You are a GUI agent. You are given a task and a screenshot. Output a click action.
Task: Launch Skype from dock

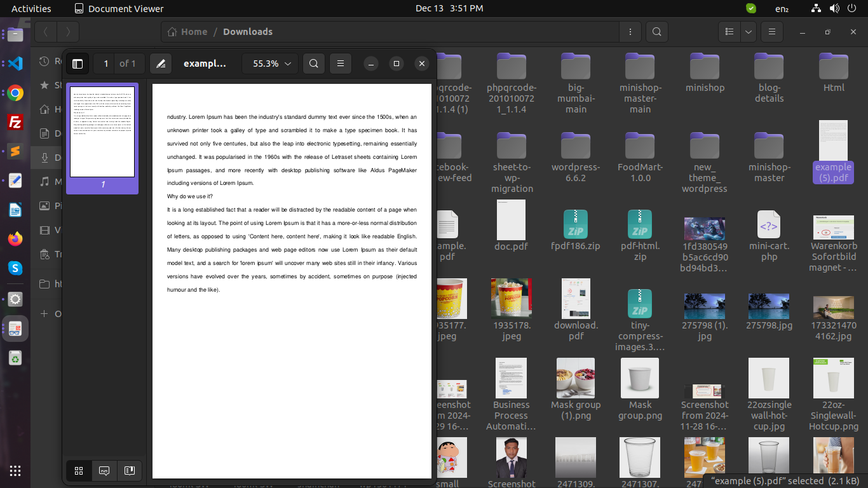click(x=15, y=269)
